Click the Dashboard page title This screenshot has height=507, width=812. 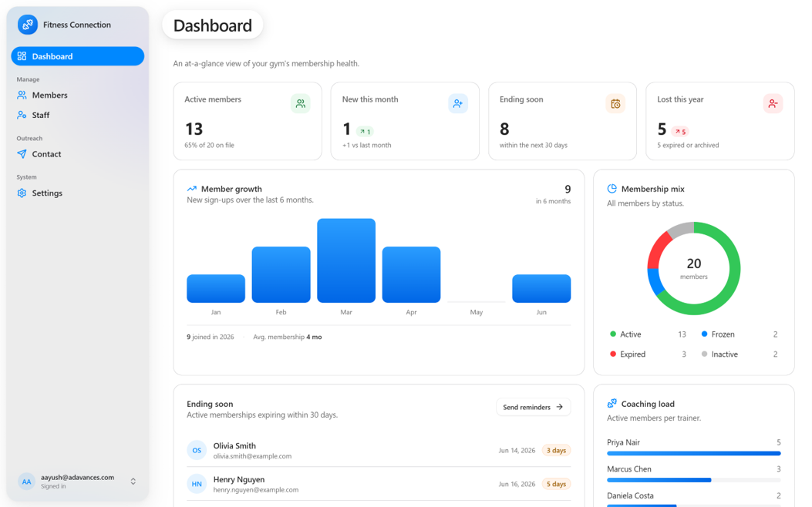click(x=213, y=25)
